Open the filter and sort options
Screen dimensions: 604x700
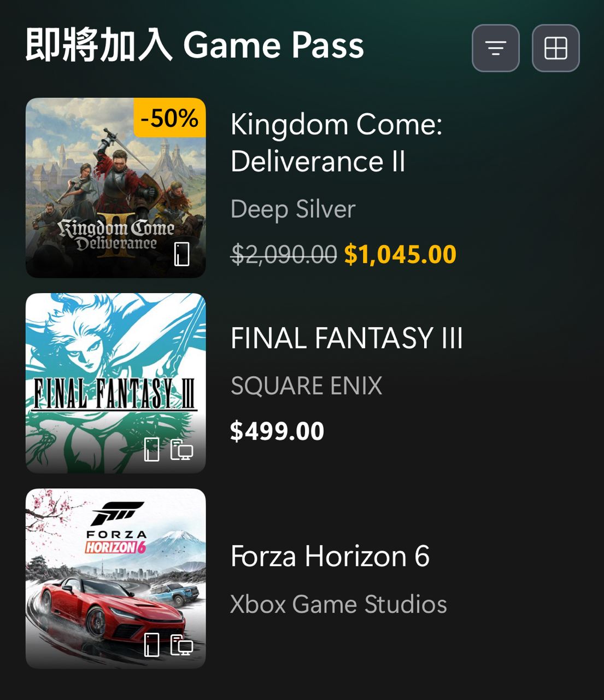[x=495, y=48]
